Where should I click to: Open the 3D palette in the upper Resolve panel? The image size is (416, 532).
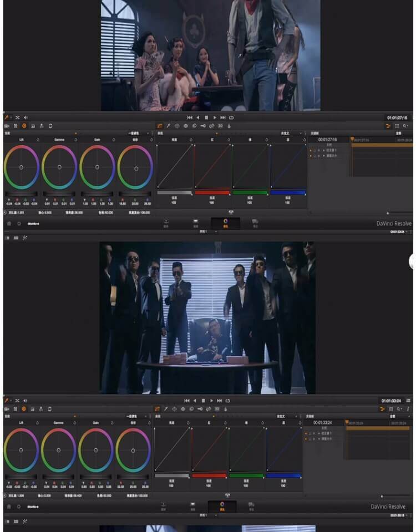[220, 126]
